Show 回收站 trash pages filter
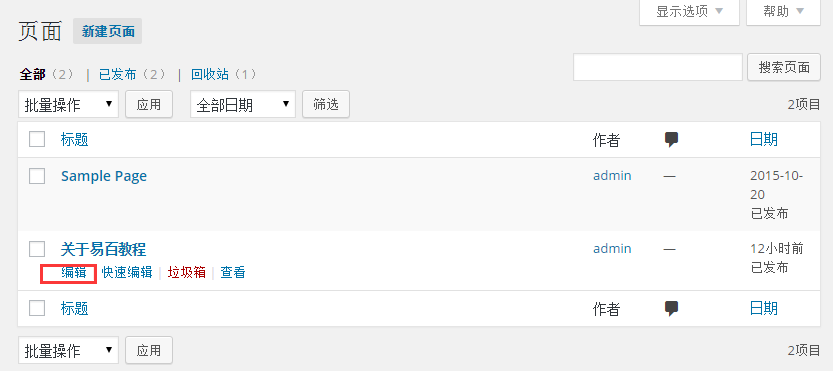Screen dimensions: 833x371 tap(210, 74)
